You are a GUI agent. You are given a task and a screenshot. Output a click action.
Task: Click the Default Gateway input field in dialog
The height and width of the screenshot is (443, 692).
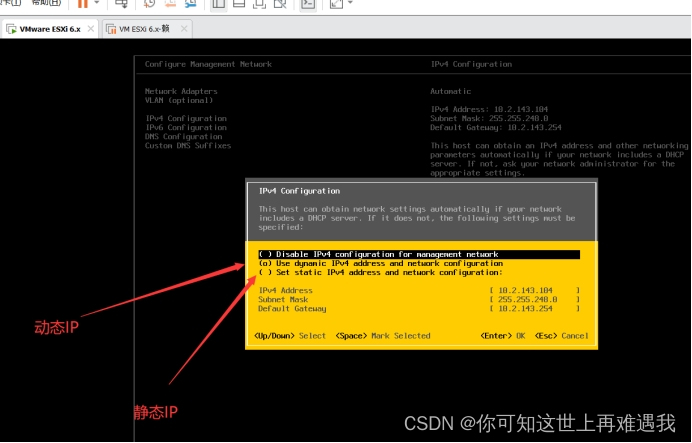534,308
